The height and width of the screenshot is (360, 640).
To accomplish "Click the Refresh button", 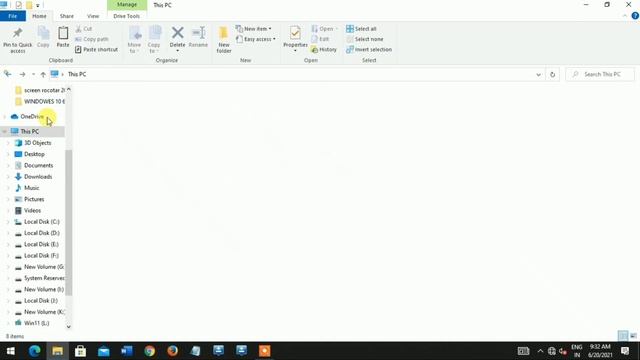I will 552,75.
